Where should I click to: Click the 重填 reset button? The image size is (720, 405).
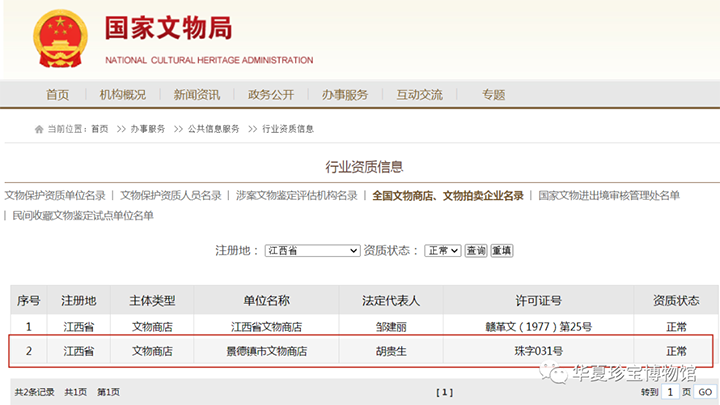(x=501, y=251)
